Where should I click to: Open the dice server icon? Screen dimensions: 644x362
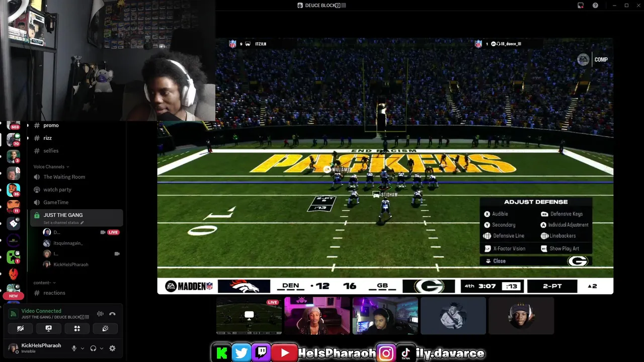14,223
